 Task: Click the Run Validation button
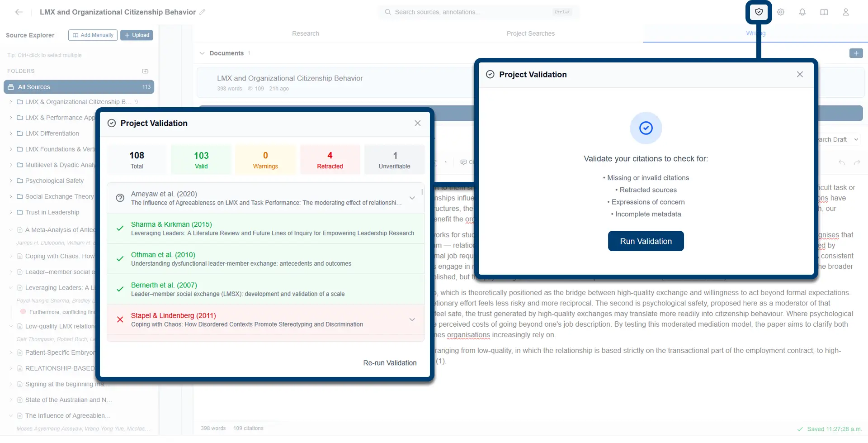(x=646, y=241)
